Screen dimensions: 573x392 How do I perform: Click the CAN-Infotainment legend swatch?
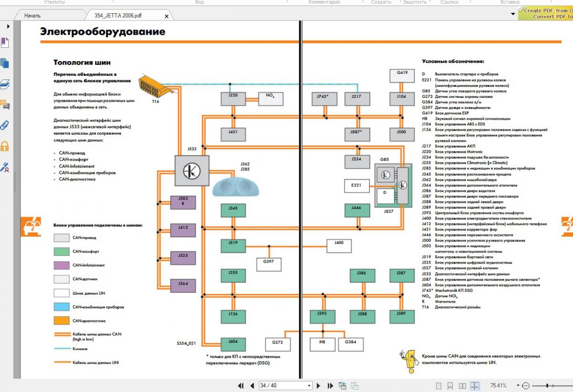tap(62, 265)
